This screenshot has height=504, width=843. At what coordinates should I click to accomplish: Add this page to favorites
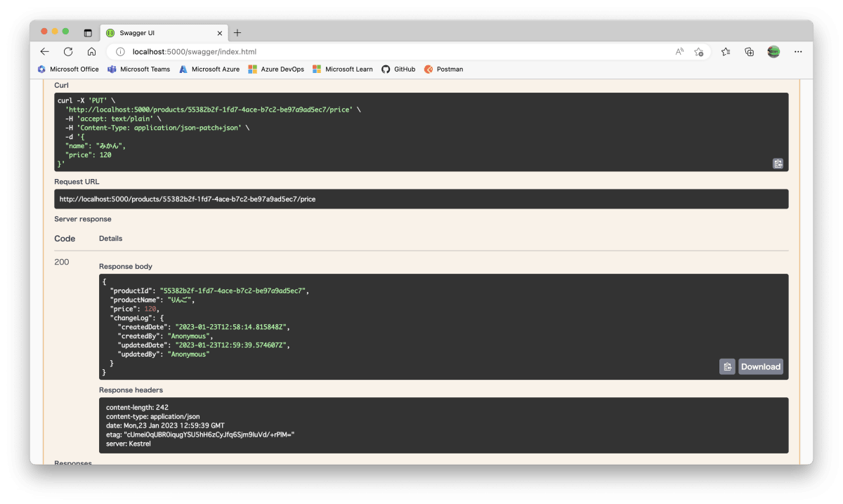tap(698, 52)
